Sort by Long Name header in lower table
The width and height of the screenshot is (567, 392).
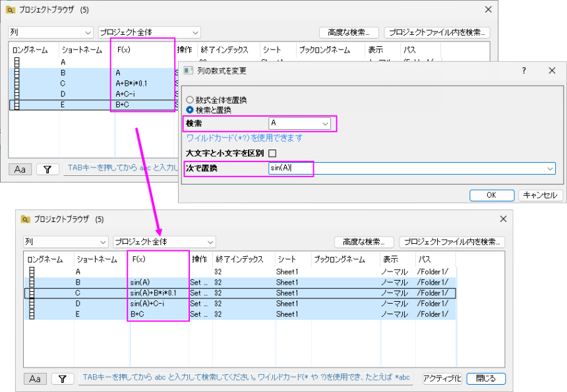[49, 259]
